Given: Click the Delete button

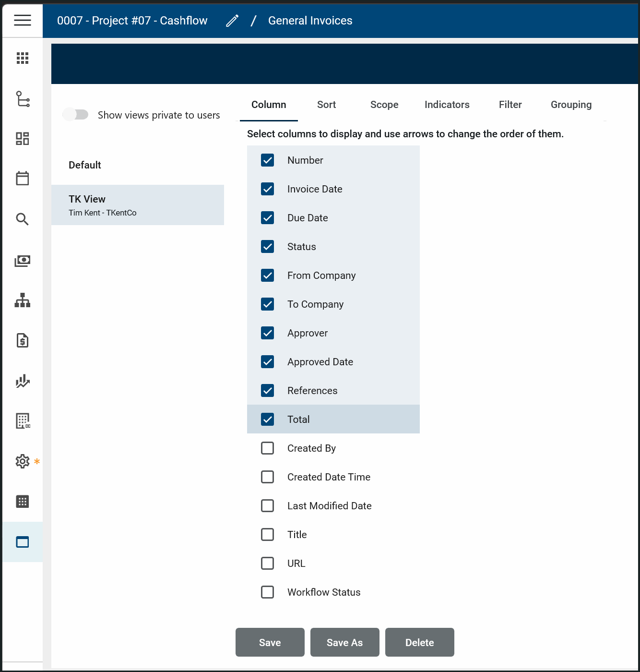Looking at the screenshot, I should tap(419, 642).
